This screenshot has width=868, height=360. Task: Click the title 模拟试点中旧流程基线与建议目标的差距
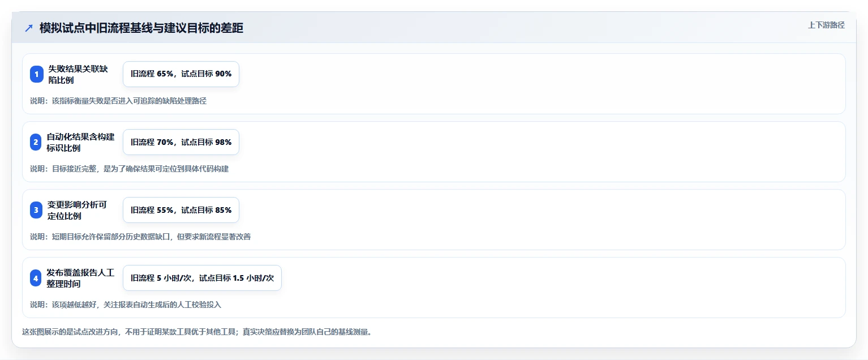141,28
